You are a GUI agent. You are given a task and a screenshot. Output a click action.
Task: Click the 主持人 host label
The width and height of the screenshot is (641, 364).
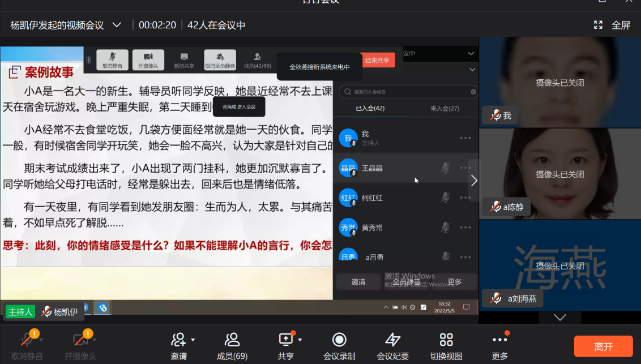(20, 312)
